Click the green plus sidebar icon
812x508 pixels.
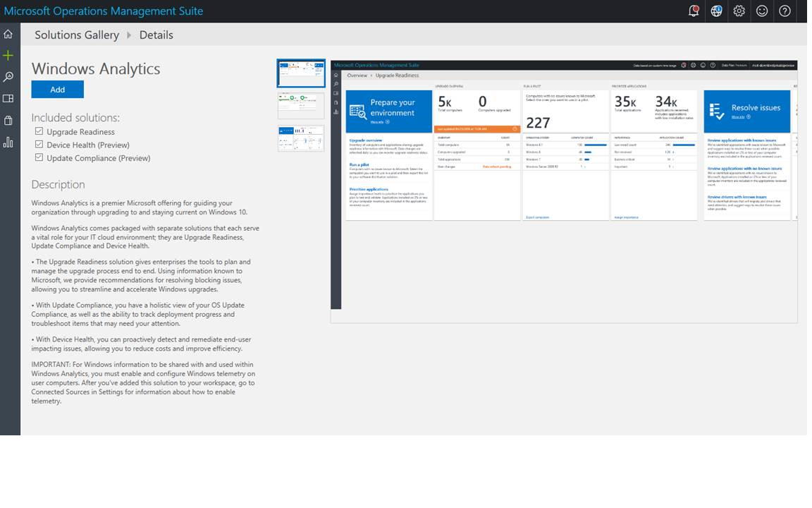(8, 55)
